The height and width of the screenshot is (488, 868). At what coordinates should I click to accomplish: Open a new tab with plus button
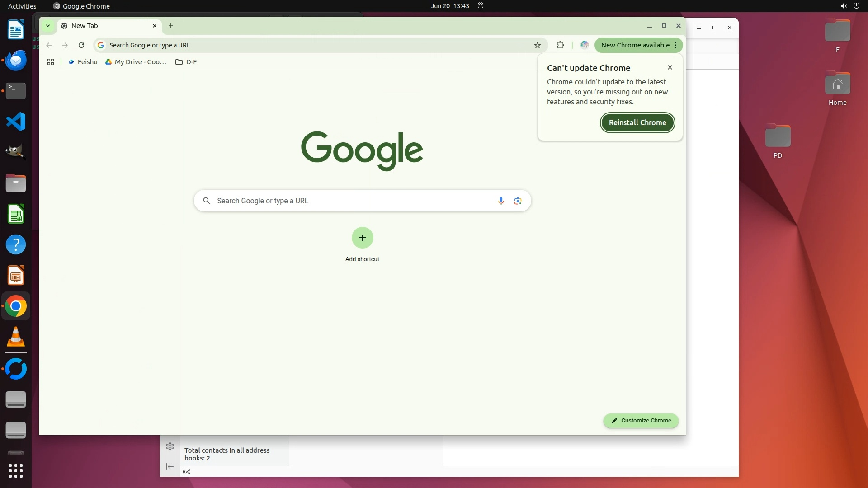(171, 26)
